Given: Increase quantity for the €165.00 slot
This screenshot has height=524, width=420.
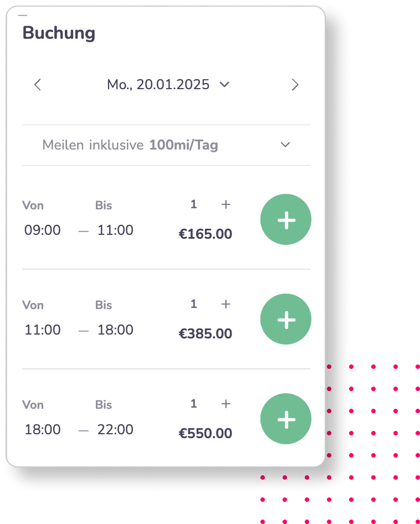Looking at the screenshot, I should click(x=226, y=204).
